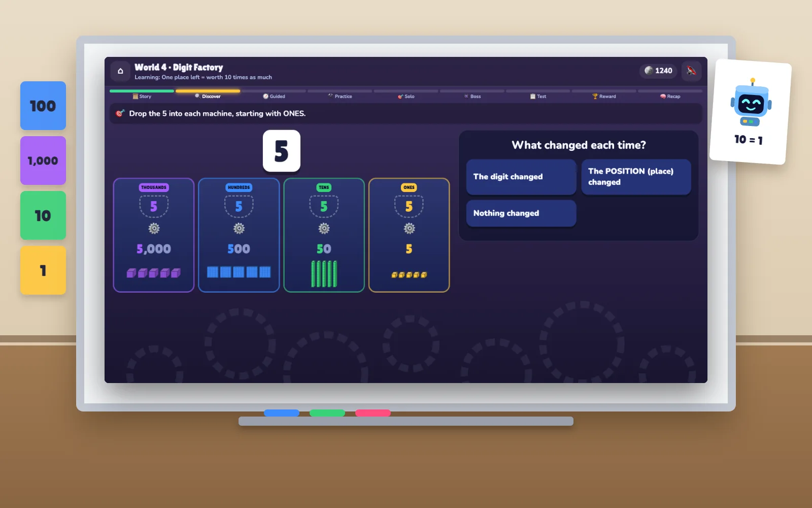Click the purple thousand cubes

pyautogui.click(x=154, y=273)
